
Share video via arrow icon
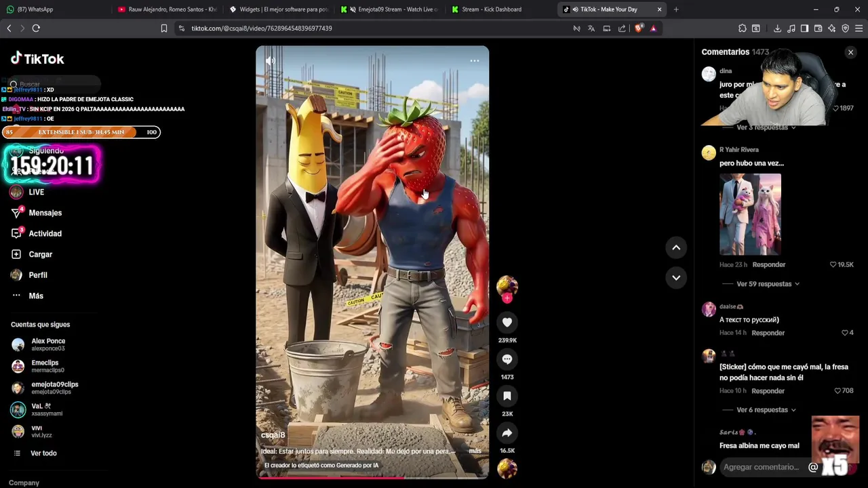507,432
